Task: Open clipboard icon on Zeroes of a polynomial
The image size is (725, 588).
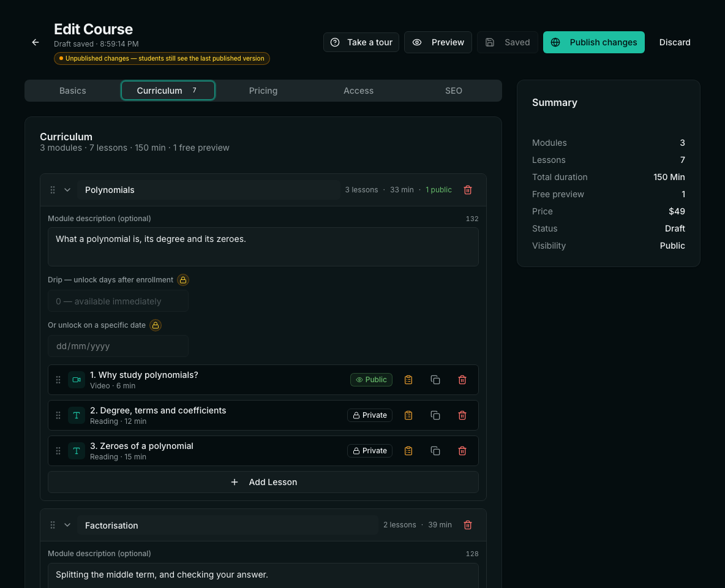Action: point(408,451)
